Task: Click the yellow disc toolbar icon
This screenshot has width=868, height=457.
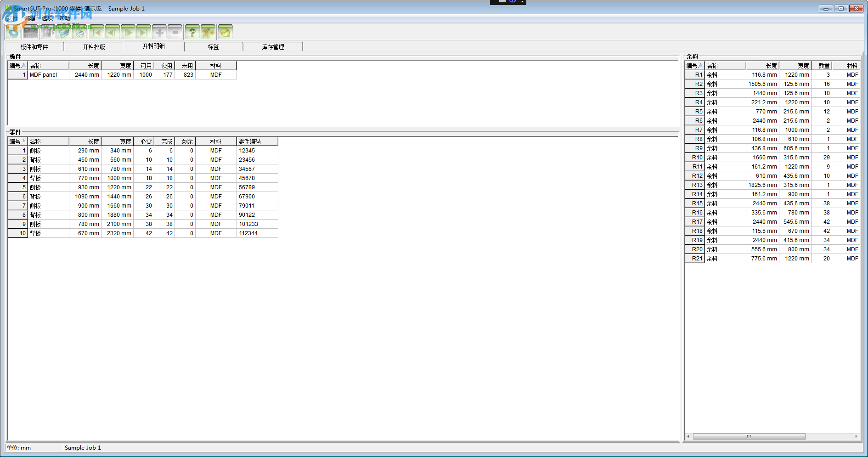Action: coord(225,32)
